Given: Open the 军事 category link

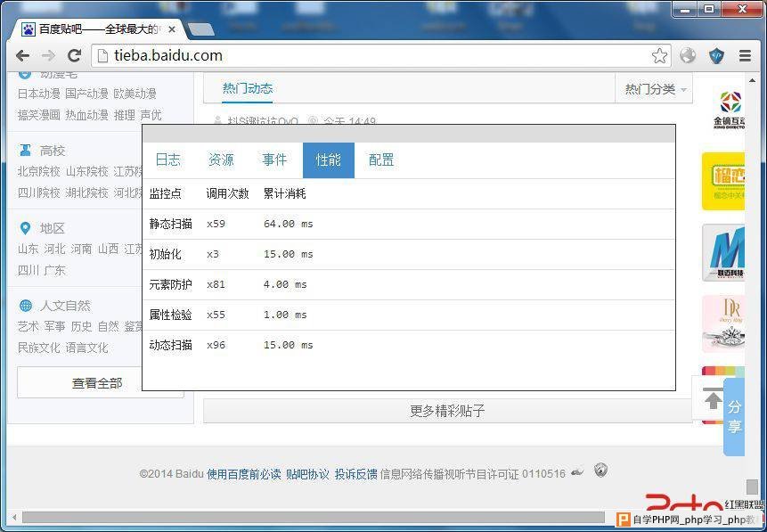Looking at the screenshot, I should (55, 326).
